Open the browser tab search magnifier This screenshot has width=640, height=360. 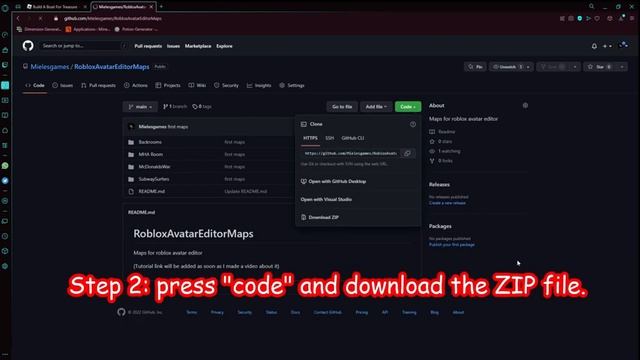[x=591, y=7]
